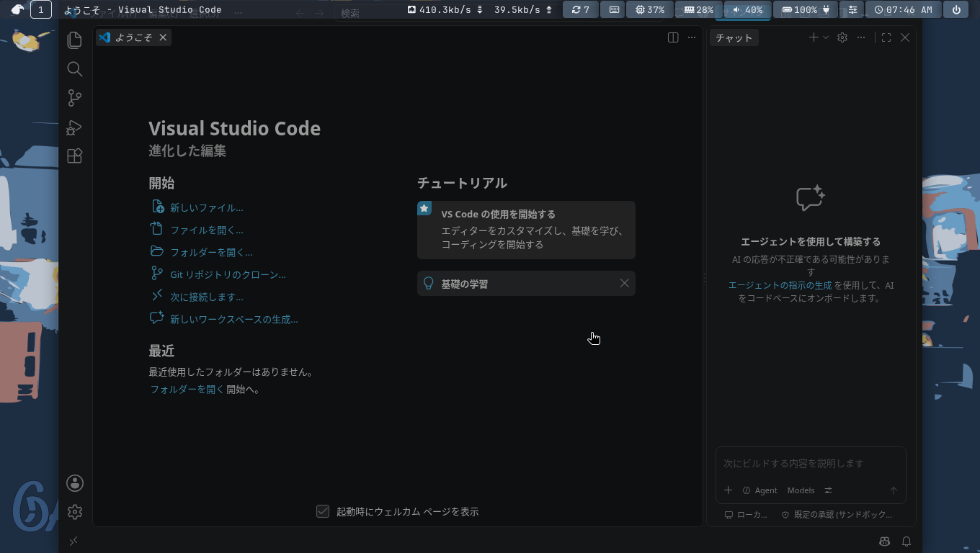
Task: Open the power menu in the top bar
Action: tap(956, 9)
